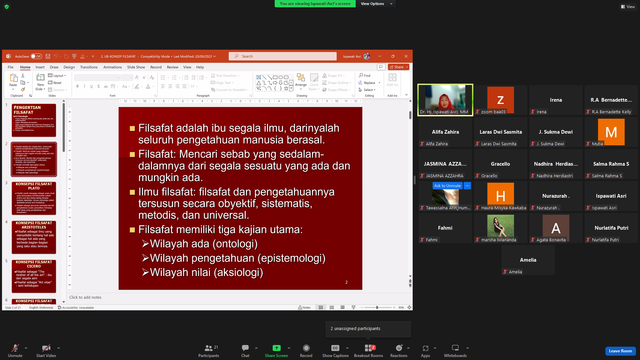Click the slide thumbnail panel scrollbar
Screen dimensions: 640x360
64,128
